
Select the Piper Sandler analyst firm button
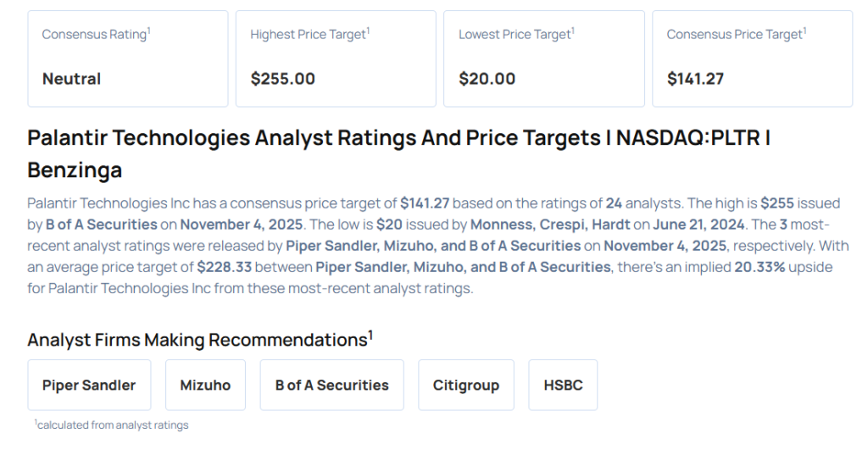tap(89, 385)
